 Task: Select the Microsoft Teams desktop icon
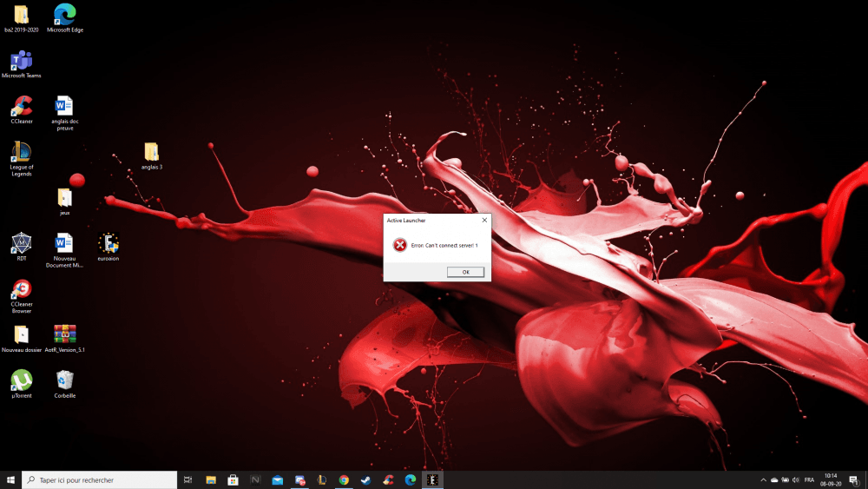point(21,61)
